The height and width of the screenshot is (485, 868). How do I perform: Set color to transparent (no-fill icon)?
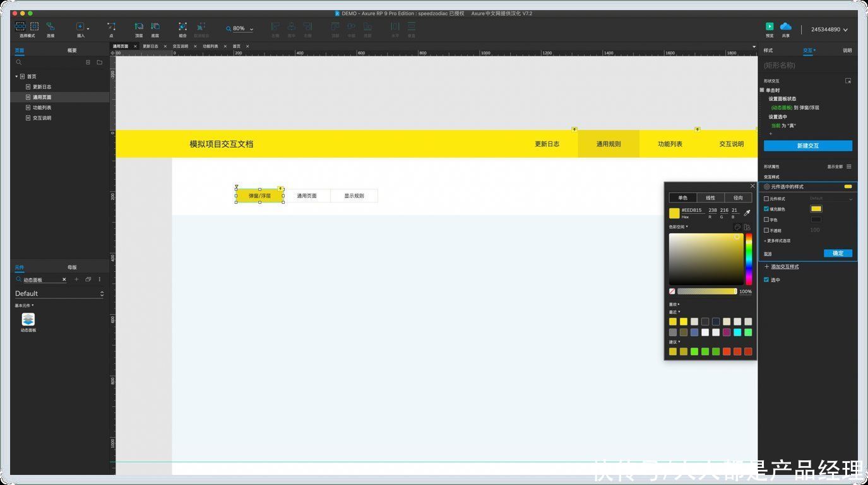click(672, 291)
